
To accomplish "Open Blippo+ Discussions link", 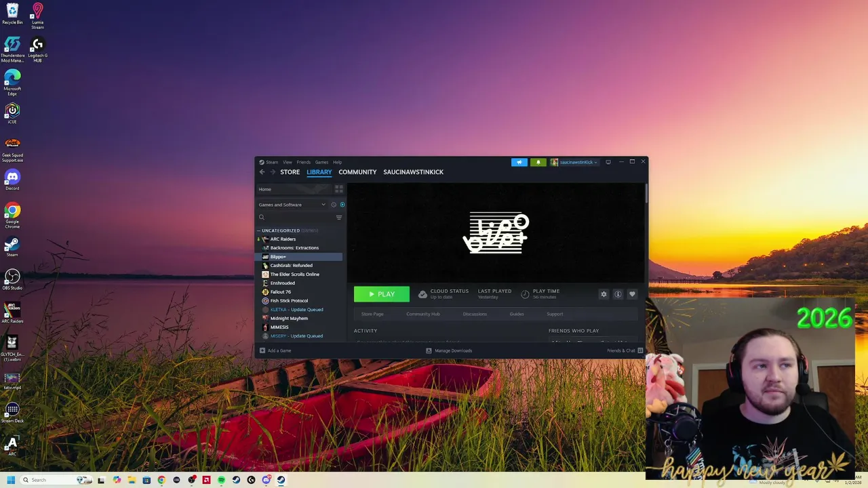I will (475, 314).
